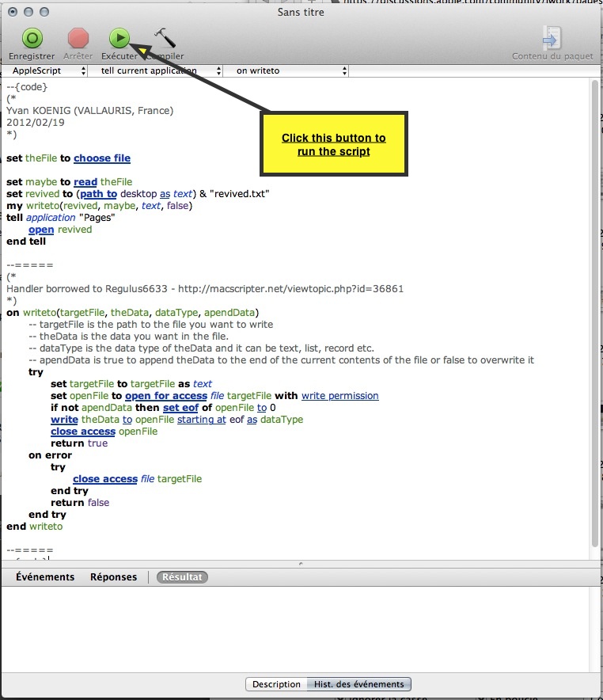603x700 pixels.
Task: Switch to the Réponses tab
Action: point(113,576)
